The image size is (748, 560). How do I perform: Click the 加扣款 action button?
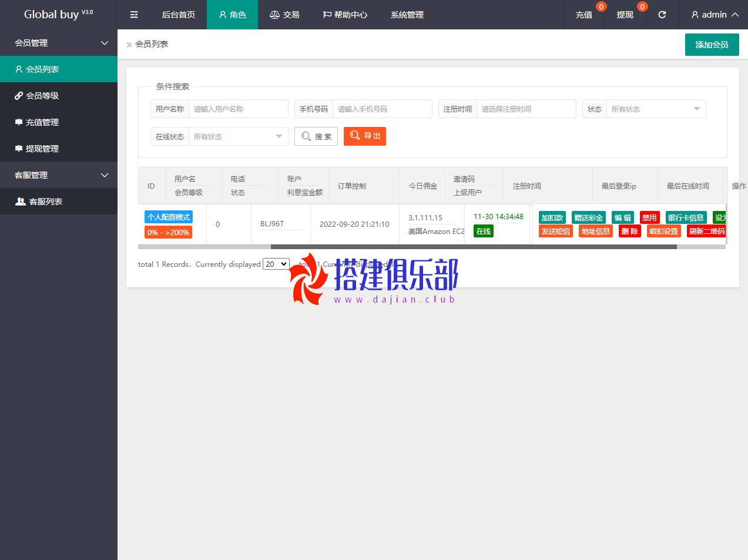(552, 217)
